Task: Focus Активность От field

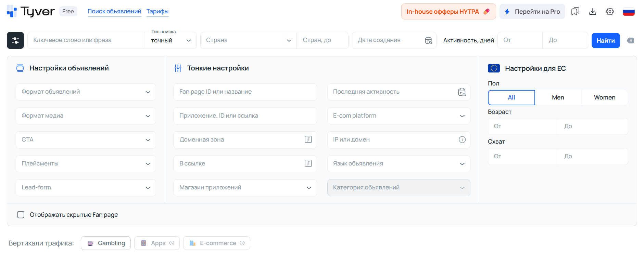Action: [x=520, y=40]
